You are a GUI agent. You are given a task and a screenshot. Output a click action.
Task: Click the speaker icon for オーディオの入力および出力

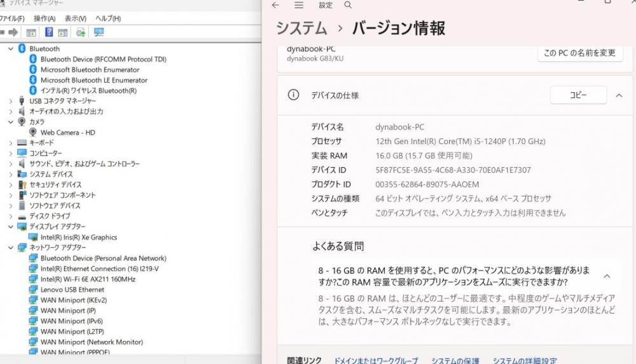tap(22, 111)
